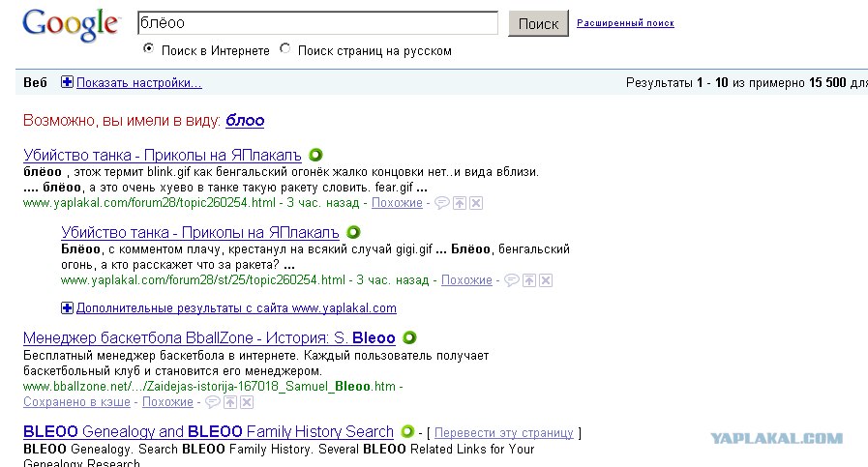Open Похожие link for topic260254.html first result
The image size is (868, 467).
point(397,203)
